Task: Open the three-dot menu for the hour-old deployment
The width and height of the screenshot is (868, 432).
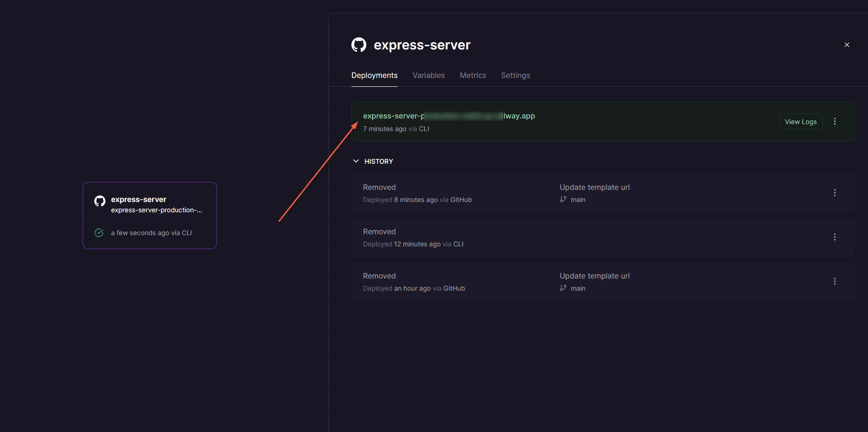Action: click(x=834, y=281)
